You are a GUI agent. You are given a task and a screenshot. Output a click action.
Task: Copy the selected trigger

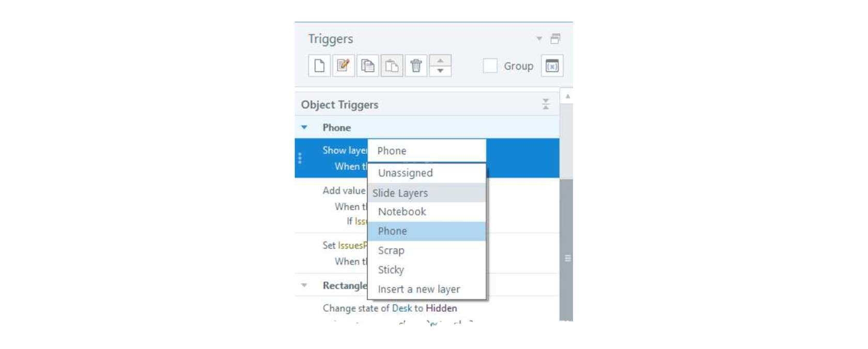pyautogui.click(x=368, y=66)
